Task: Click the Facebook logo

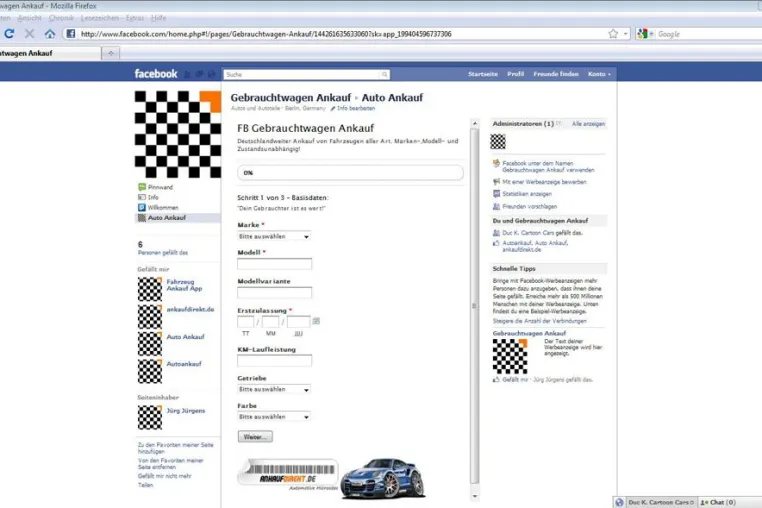Action: 156,74
